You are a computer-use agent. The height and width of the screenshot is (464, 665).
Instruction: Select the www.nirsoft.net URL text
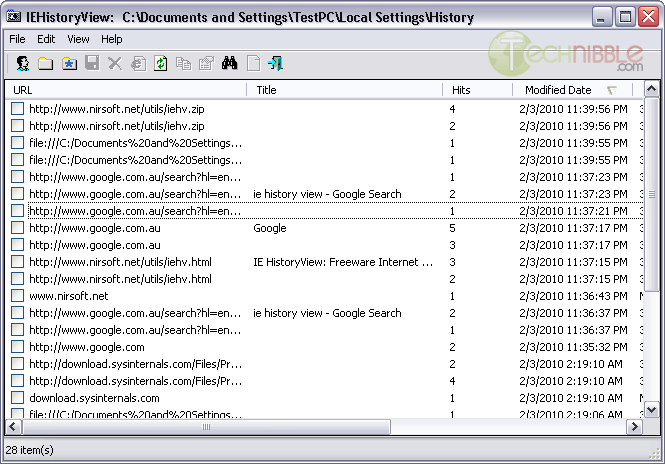(69, 296)
